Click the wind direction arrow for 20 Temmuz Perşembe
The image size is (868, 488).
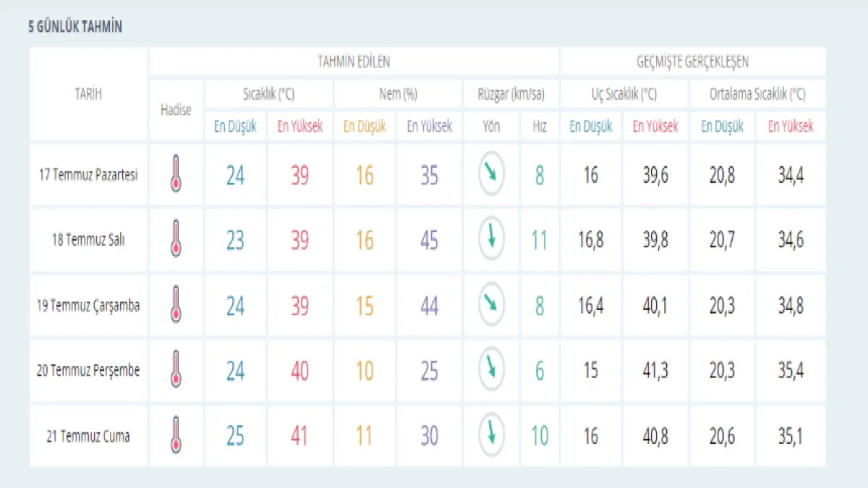[x=491, y=369]
